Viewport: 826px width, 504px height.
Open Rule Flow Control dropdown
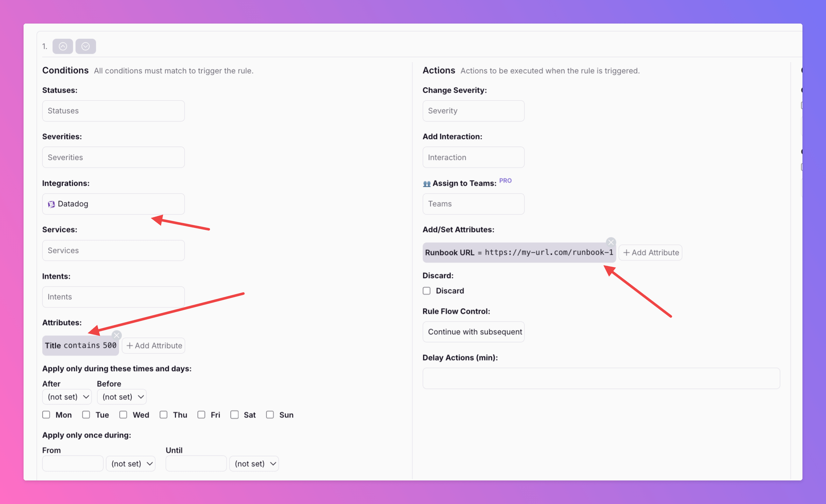(x=473, y=332)
